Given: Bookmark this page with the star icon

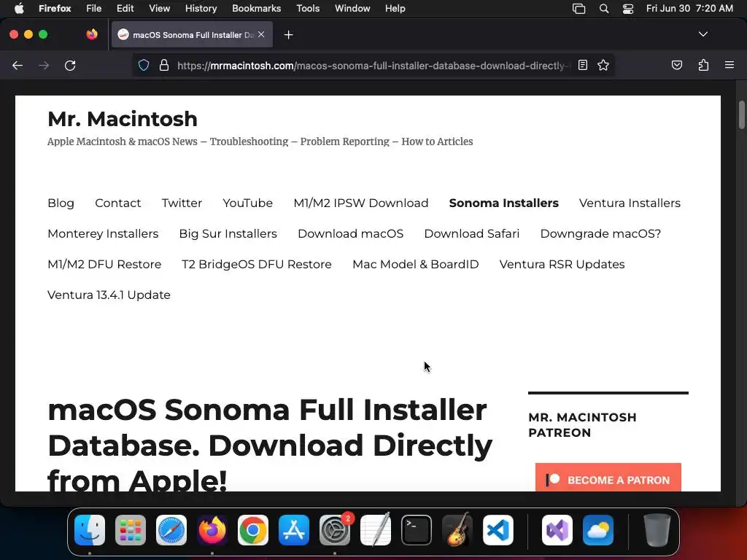Looking at the screenshot, I should pos(603,65).
